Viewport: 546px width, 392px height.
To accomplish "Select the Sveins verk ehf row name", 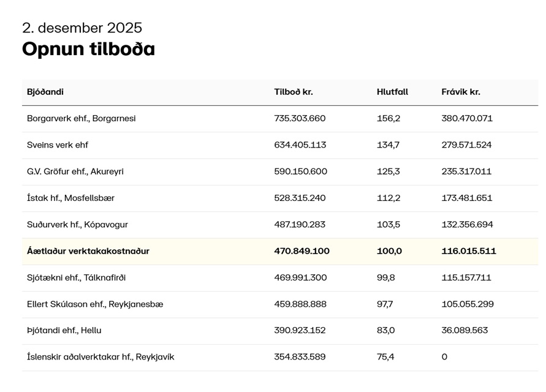I will (x=58, y=145).
